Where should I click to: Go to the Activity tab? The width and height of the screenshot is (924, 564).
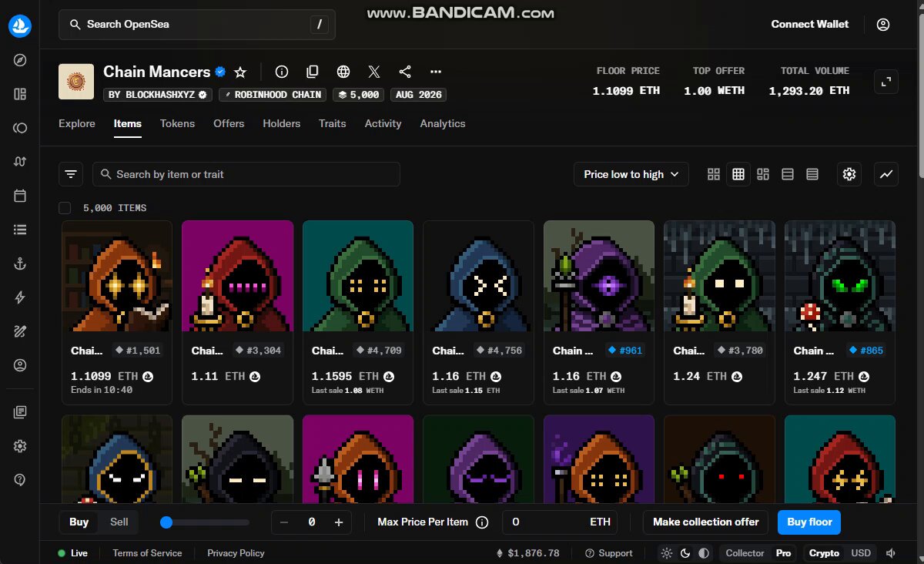tap(383, 123)
